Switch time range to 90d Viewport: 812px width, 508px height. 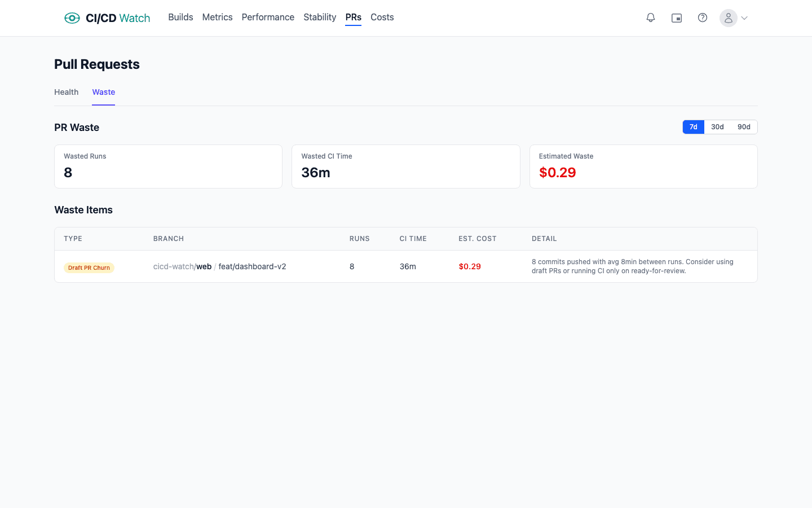744,127
